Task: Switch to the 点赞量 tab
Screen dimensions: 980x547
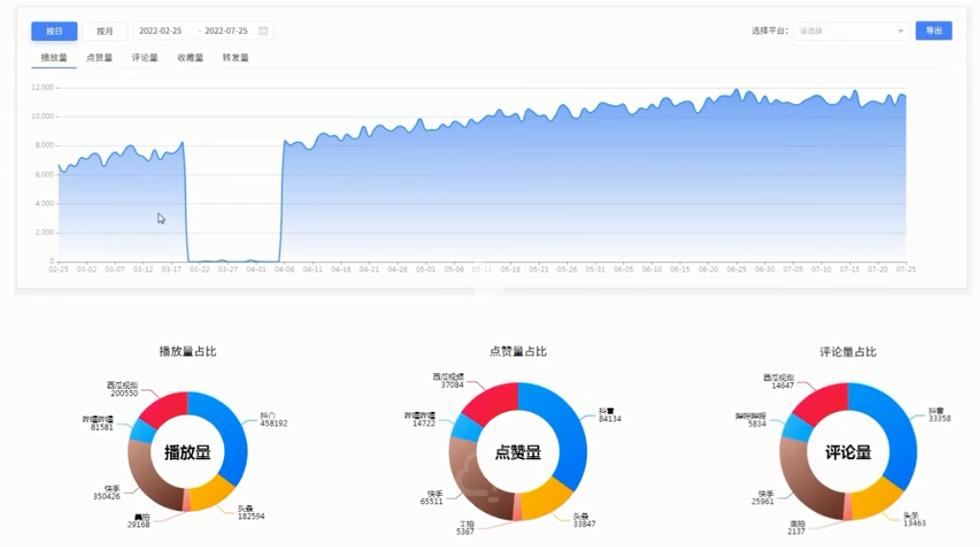Action: click(99, 58)
